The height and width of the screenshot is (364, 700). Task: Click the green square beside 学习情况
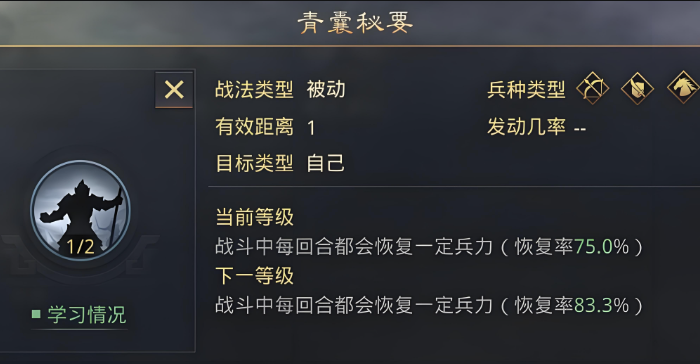pos(36,314)
